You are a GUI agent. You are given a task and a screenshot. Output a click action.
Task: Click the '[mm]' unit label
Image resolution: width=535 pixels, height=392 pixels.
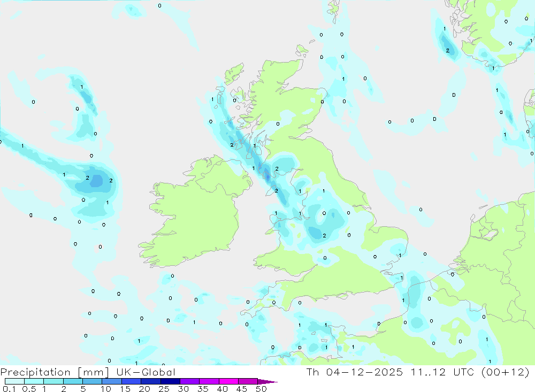94,372
